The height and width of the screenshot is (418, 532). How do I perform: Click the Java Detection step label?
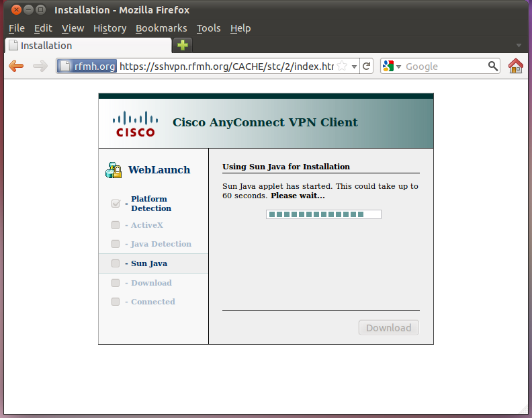[161, 244]
